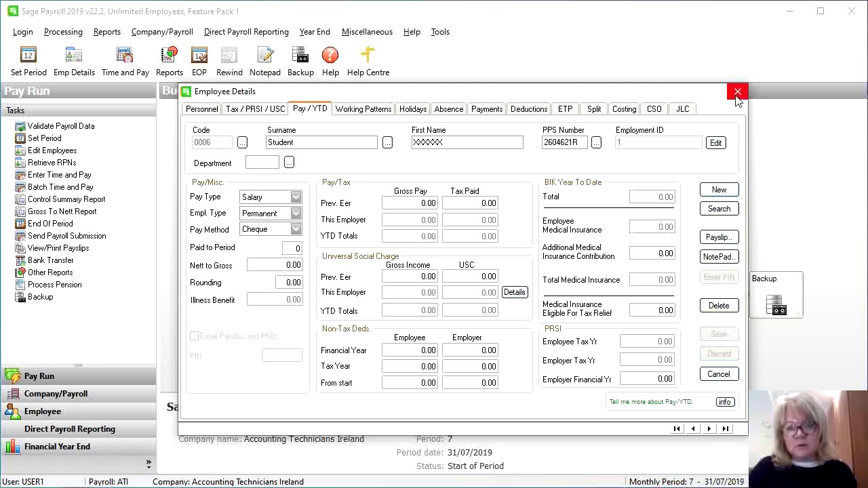Click the Code lookup ellipsis button
This screenshot has width=868, height=488.
coord(242,142)
